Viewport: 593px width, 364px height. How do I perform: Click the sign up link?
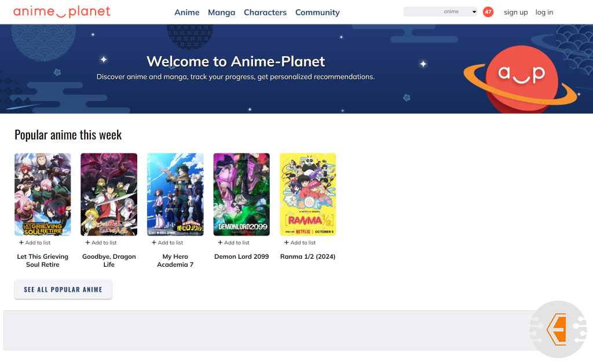515,12
